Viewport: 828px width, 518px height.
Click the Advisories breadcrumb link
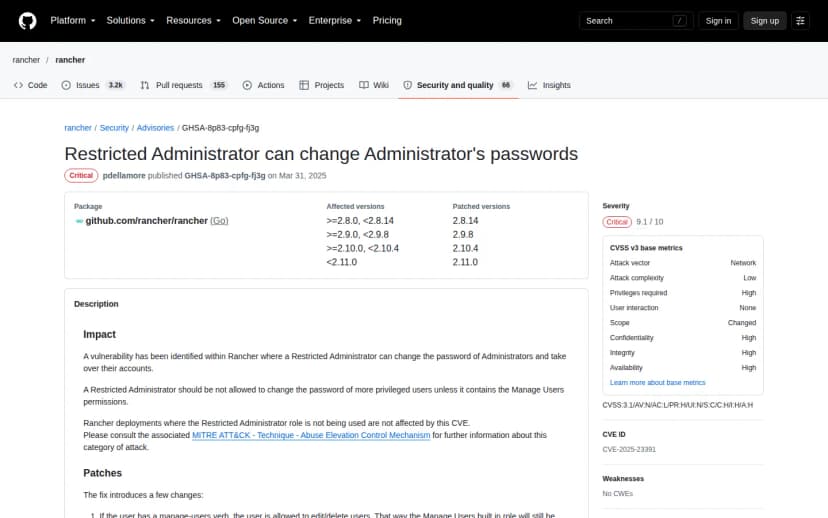155,128
